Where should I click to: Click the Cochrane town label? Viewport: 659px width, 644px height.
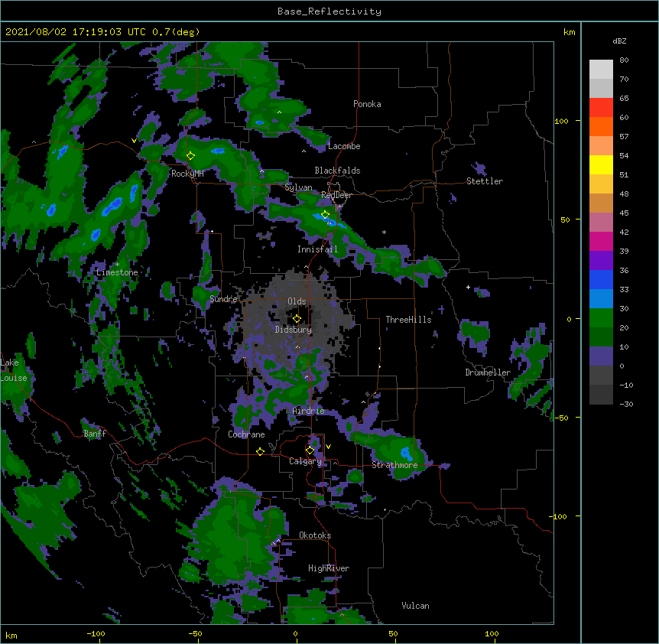(246, 434)
